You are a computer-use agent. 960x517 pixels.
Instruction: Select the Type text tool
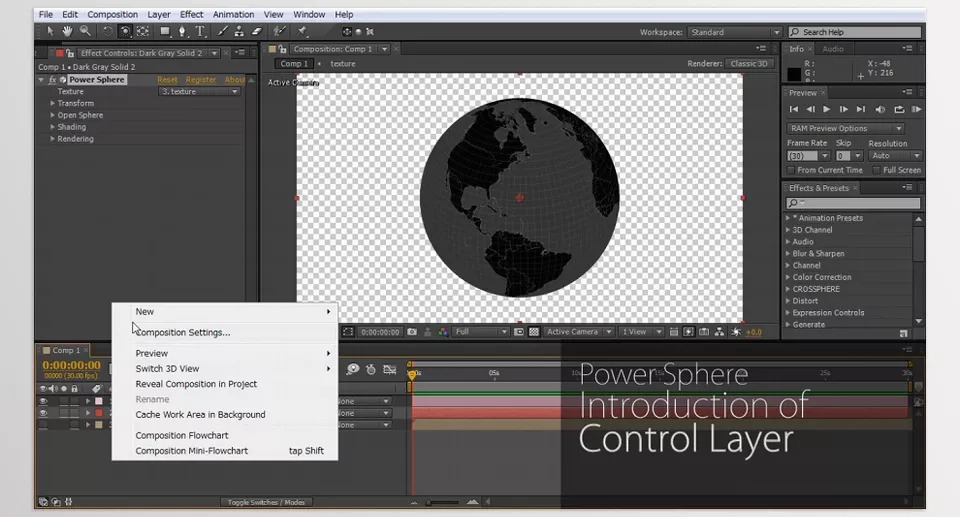pyautogui.click(x=200, y=31)
